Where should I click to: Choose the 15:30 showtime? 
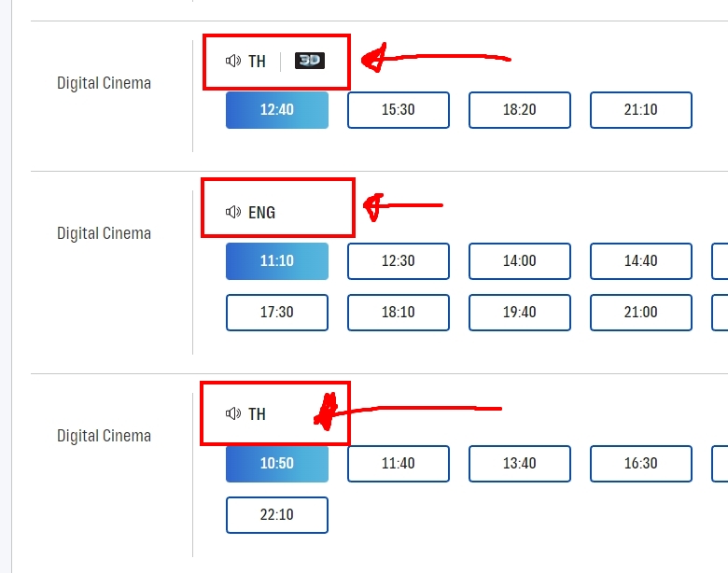coord(399,110)
